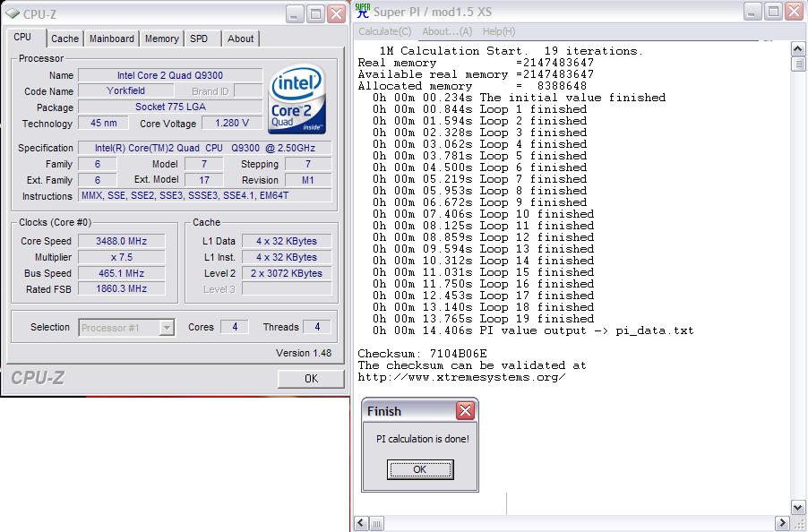
Task: Click the Bus Speed value 465.1 MHz
Action: coord(122,273)
